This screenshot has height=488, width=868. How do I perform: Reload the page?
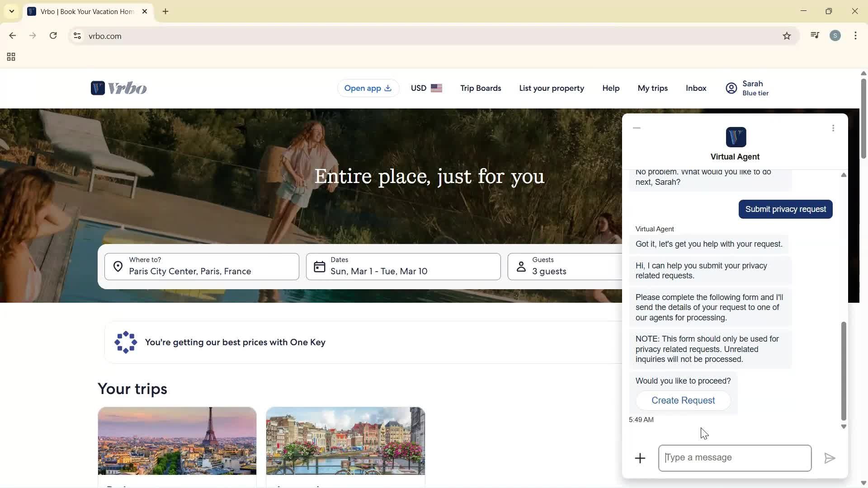pyautogui.click(x=53, y=36)
